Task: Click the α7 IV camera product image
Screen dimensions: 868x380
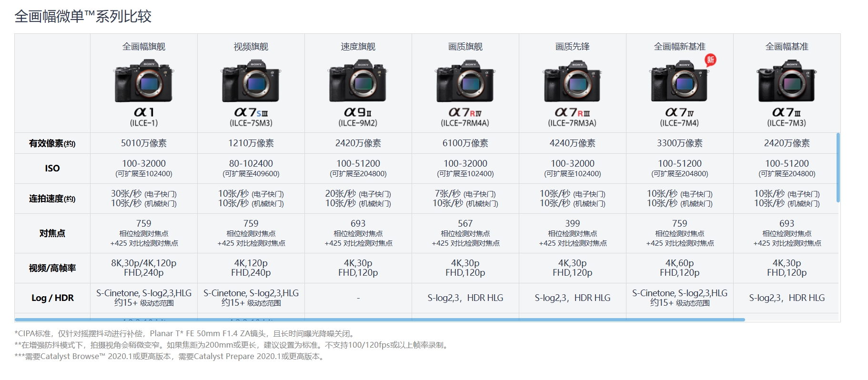Action: [x=679, y=81]
